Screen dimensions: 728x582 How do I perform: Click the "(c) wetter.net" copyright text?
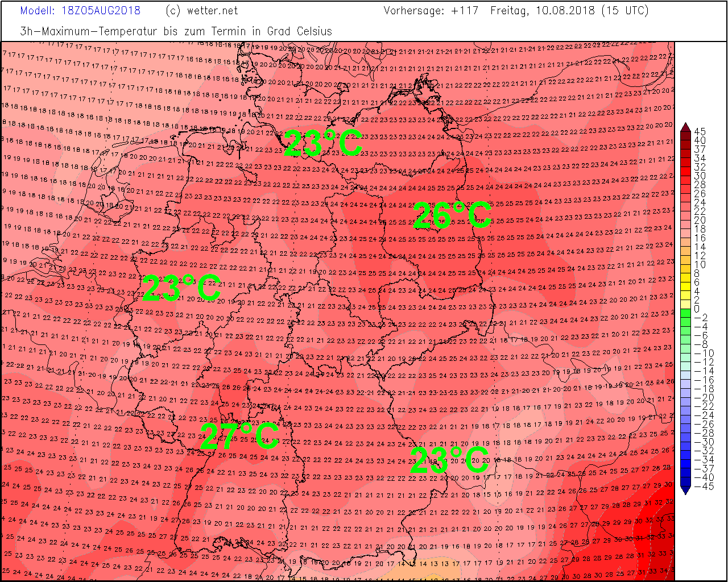coord(202,11)
